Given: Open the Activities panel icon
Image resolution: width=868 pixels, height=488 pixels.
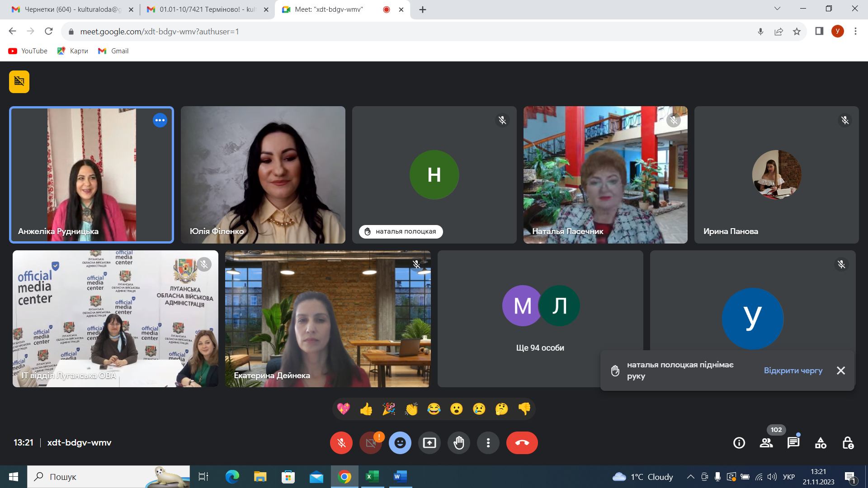Looking at the screenshot, I should 821,443.
